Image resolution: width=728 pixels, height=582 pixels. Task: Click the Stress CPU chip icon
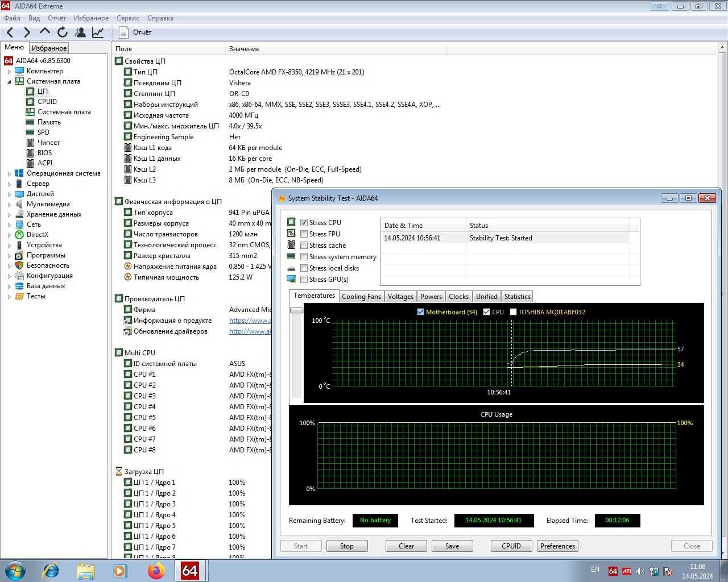(291, 222)
